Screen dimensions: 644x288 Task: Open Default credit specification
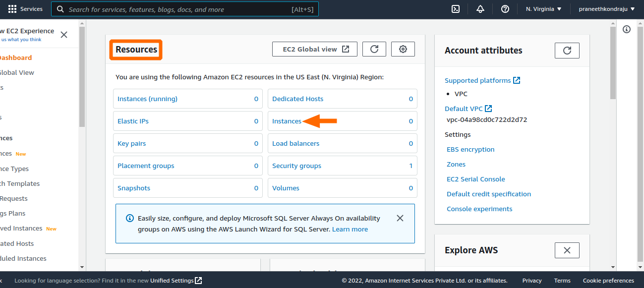pyautogui.click(x=489, y=194)
